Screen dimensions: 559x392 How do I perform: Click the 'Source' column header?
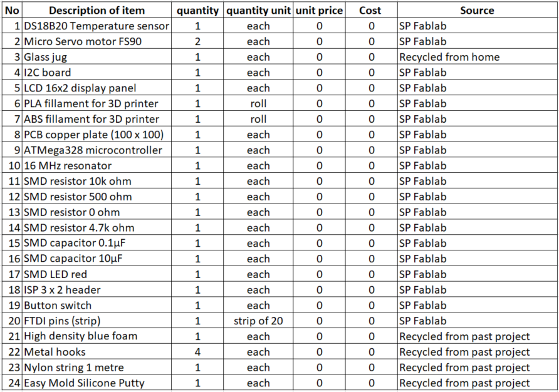(x=477, y=11)
